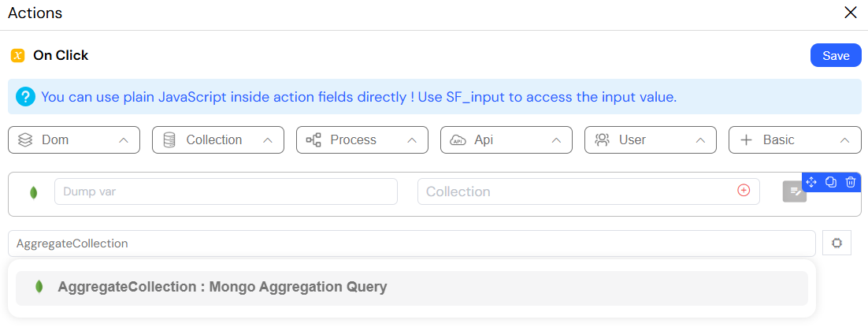868x327 pixels.
Task: Expand the Process actions dropdown
Action: coord(362,140)
